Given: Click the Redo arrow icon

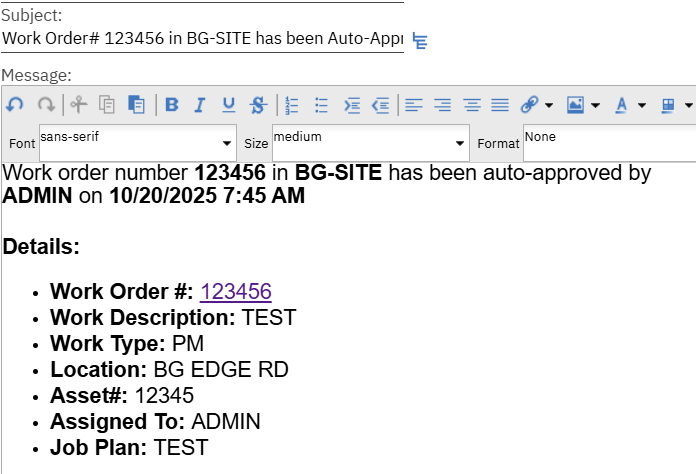Looking at the screenshot, I should 45,104.
